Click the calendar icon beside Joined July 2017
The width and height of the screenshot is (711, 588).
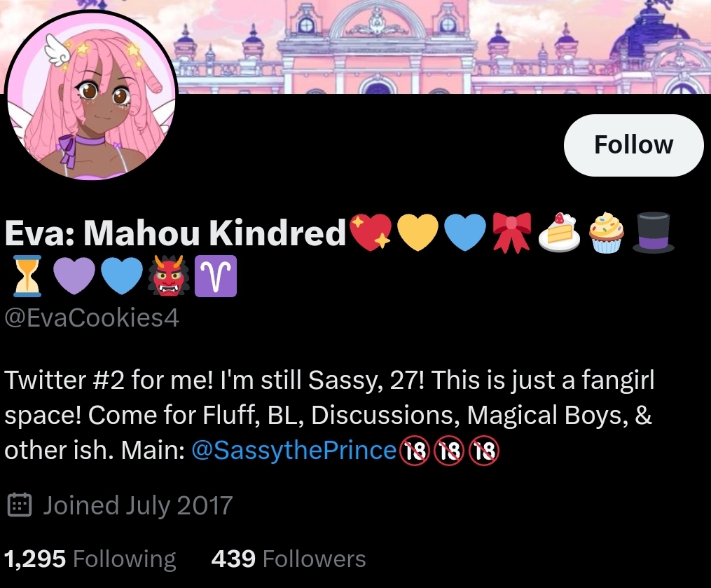[x=20, y=505]
